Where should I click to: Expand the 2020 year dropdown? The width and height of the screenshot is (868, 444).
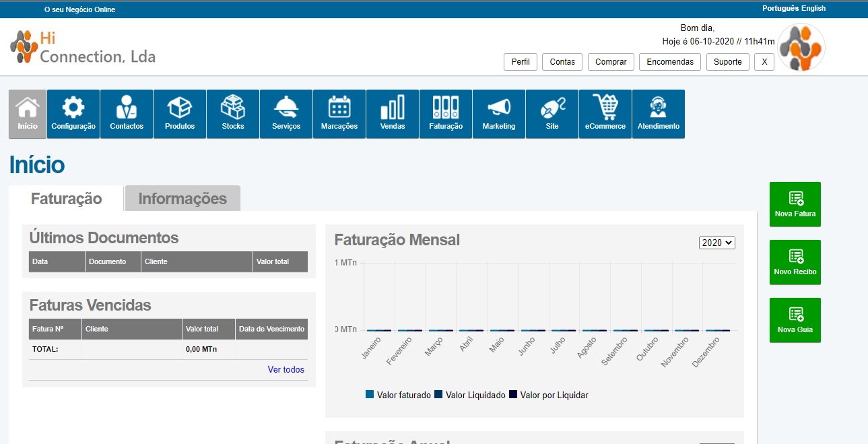[717, 243]
